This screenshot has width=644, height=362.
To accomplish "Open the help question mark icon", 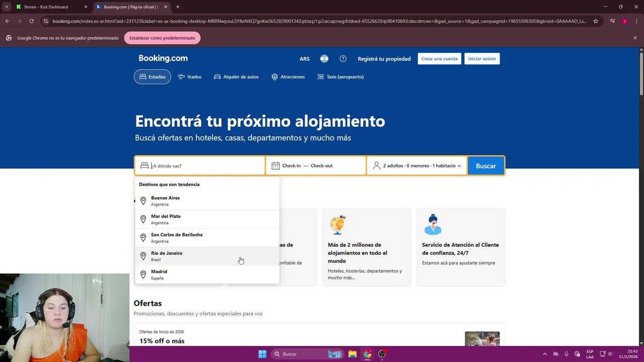I will [x=343, y=59].
